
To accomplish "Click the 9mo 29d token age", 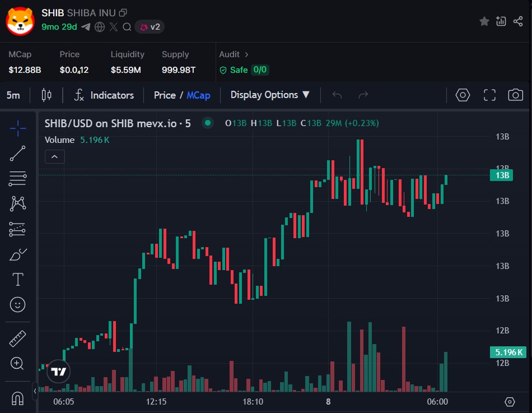I will tap(59, 27).
